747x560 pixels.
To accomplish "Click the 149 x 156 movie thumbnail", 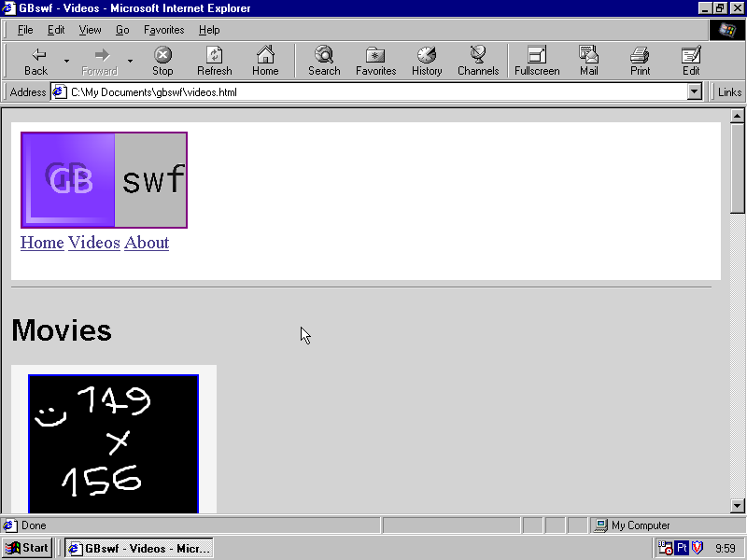I will pos(113,443).
